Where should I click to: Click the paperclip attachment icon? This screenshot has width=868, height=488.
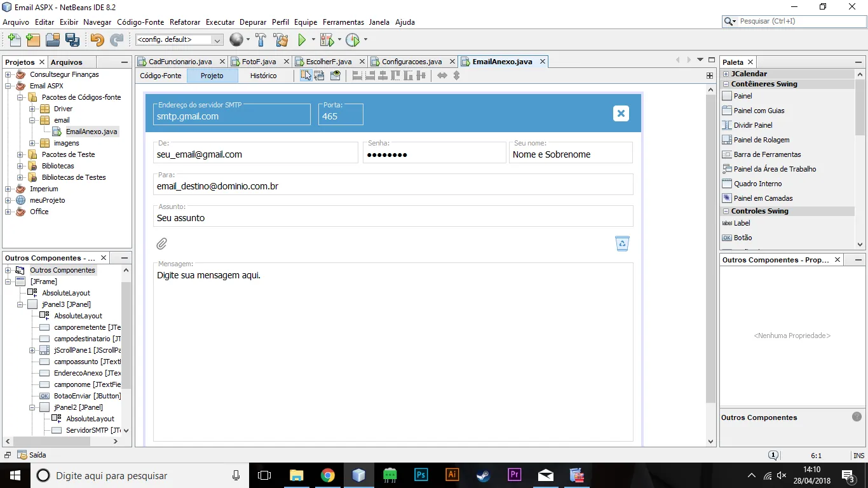click(x=162, y=243)
